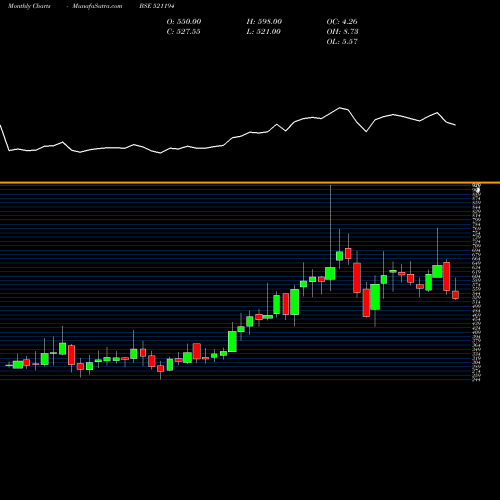Click the 'OC: 4.26' value
500x500 pixels.
[x=342, y=21]
